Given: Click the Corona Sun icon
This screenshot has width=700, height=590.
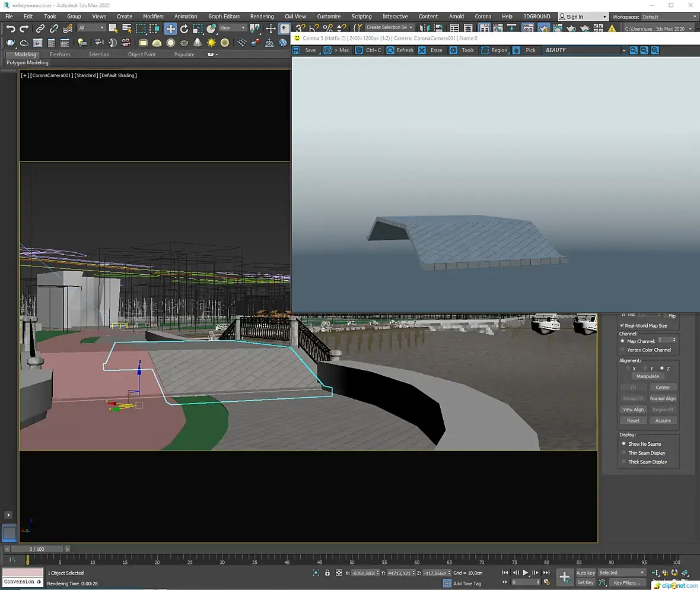Looking at the screenshot, I should 211,43.
